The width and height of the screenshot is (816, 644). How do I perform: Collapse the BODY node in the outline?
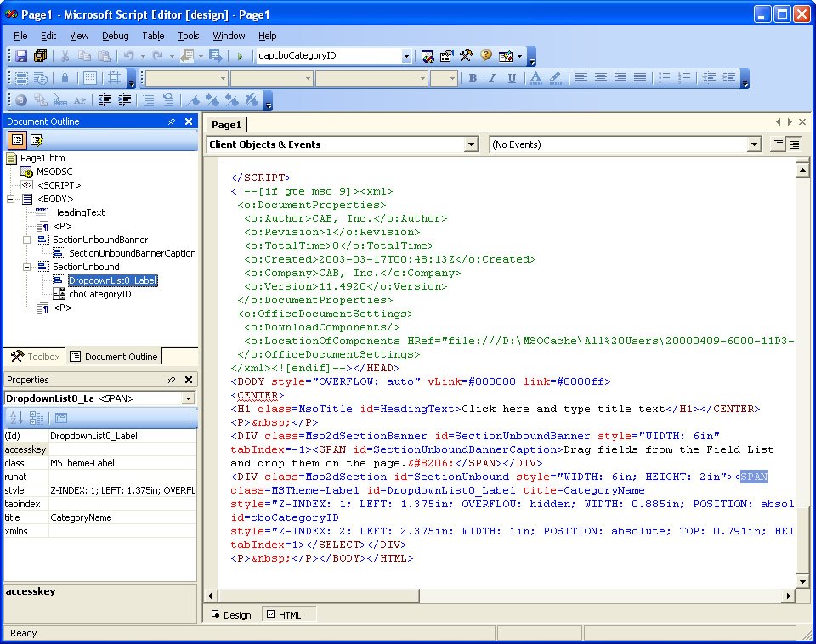coord(11,199)
